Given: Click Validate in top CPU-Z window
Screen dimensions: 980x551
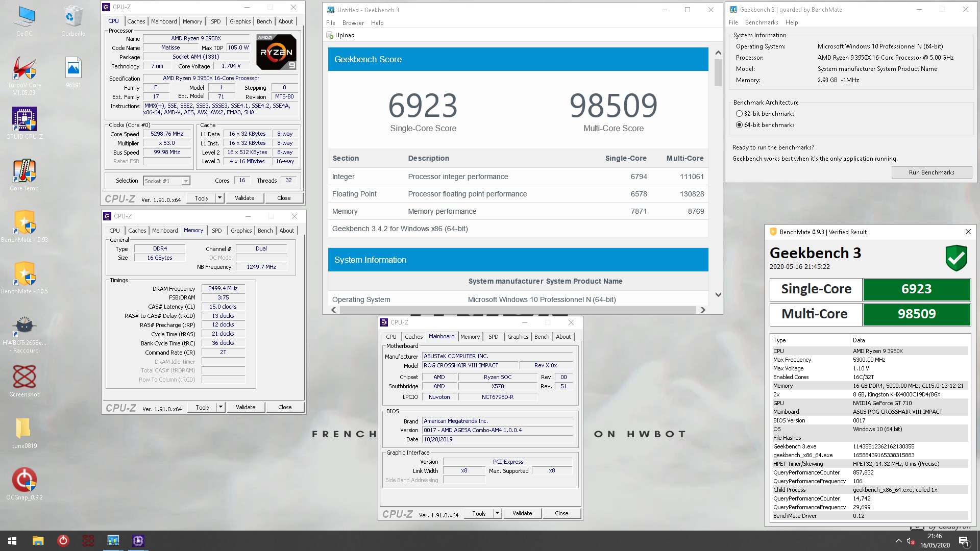Looking at the screenshot, I should pos(244,198).
